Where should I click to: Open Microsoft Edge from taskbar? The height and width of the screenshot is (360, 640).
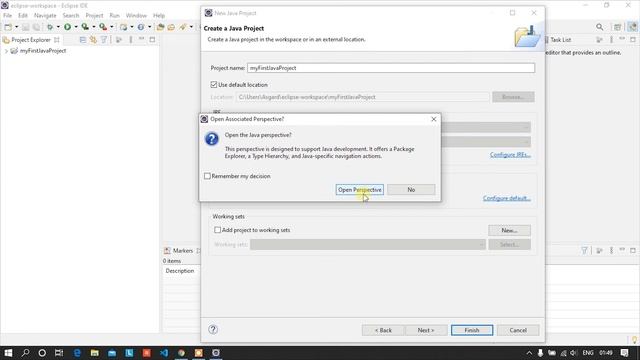pos(77,353)
